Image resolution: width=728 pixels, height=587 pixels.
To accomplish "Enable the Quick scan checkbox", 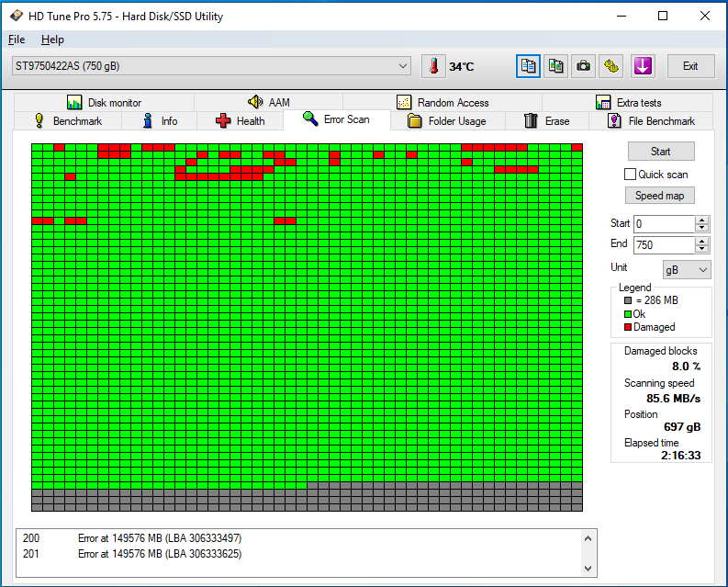I will click(630, 175).
